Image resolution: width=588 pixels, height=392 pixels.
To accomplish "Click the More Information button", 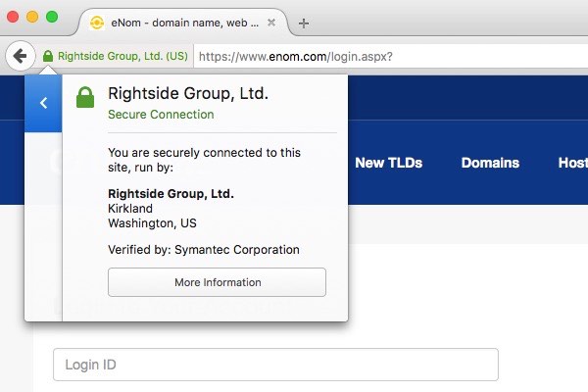I will point(217,282).
